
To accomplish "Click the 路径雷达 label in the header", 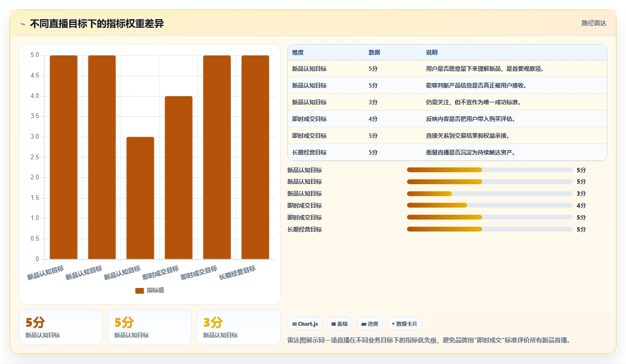I will point(594,23).
